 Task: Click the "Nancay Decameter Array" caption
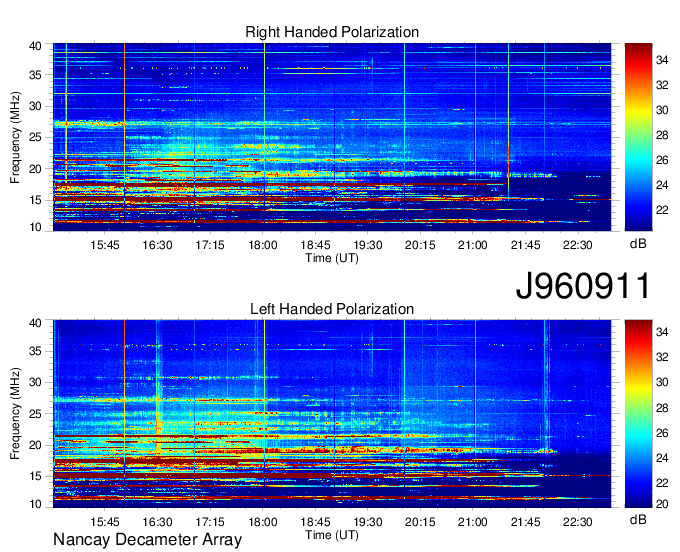pyautogui.click(x=147, y=539)
